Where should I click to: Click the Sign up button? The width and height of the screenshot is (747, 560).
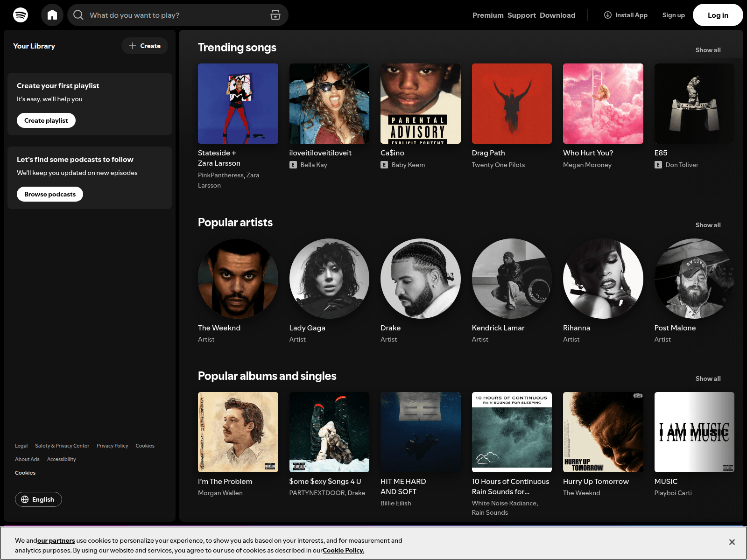(674, 15)
